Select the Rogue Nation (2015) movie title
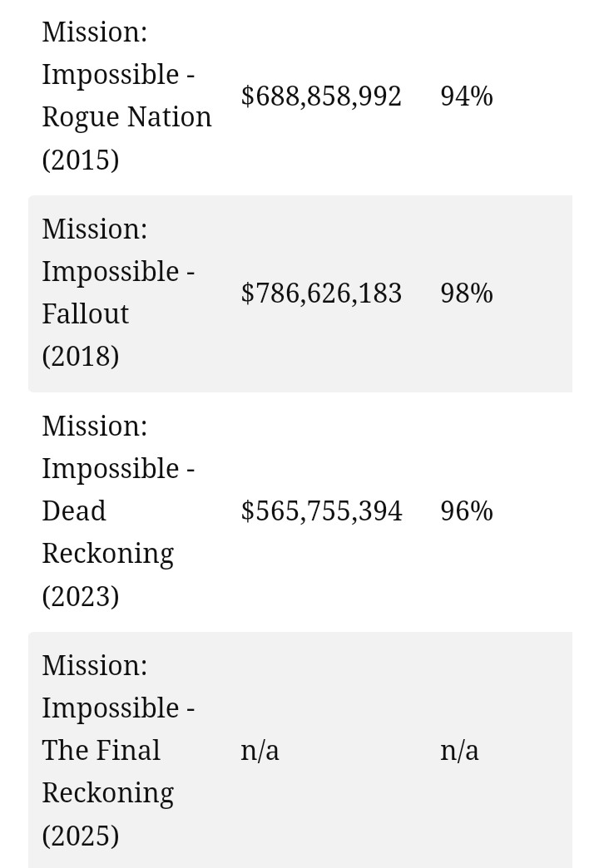Image resolution: width=599 pixels, height=868 pixels. 127,96
